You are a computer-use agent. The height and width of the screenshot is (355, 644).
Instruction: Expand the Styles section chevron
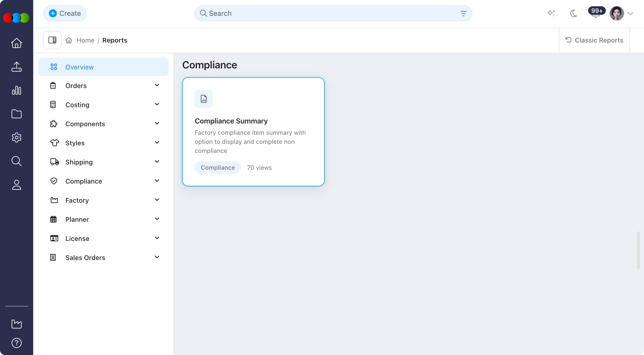pyautogui.click(x=157, y=143)
